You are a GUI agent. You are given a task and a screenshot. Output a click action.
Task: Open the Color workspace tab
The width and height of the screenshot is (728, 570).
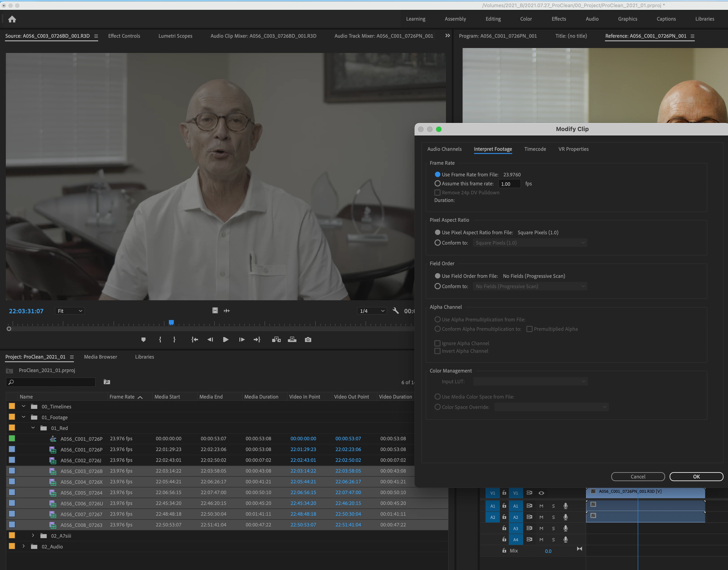(x=526, y=19)
